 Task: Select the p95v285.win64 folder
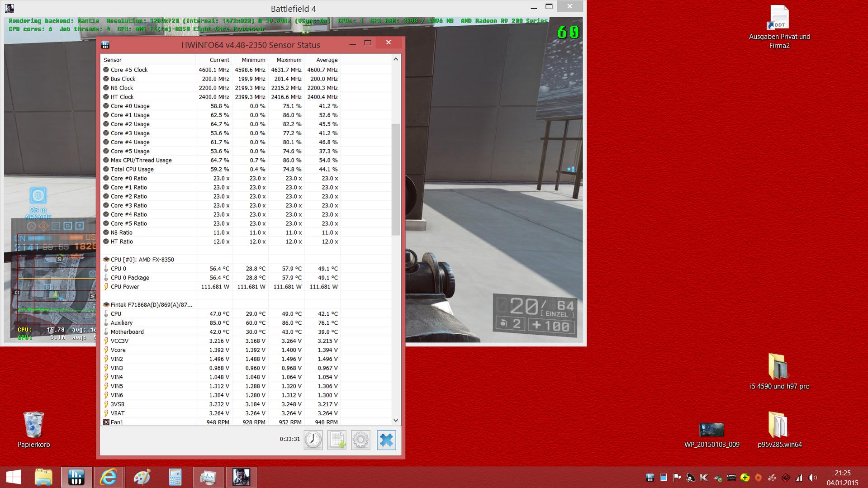[779, 430]
